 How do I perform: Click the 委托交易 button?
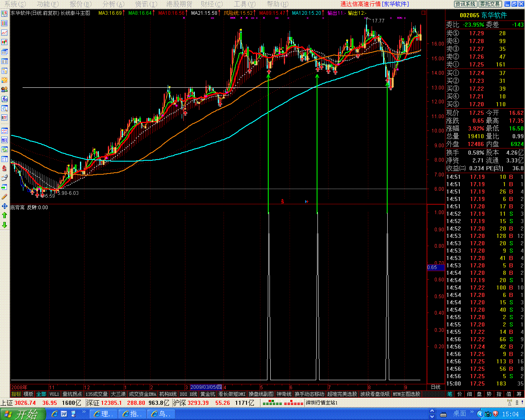coord(490,4)
